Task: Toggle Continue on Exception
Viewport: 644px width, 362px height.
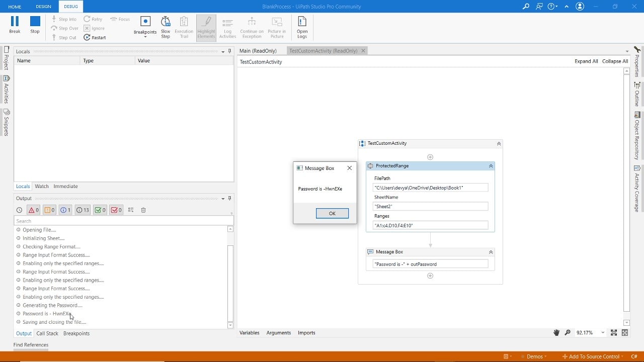Action: point(252,27)
